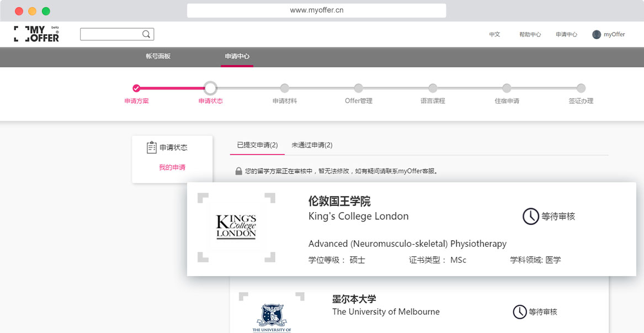
Task: Click the Offer管理 step dot
Action: click(x=359, y=88)
